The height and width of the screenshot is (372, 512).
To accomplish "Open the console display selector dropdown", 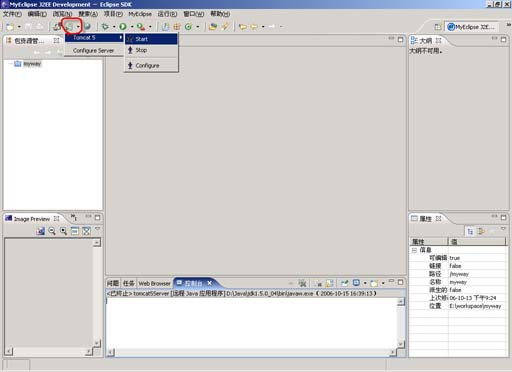I will pyautogui.click(x=365, y=283).
